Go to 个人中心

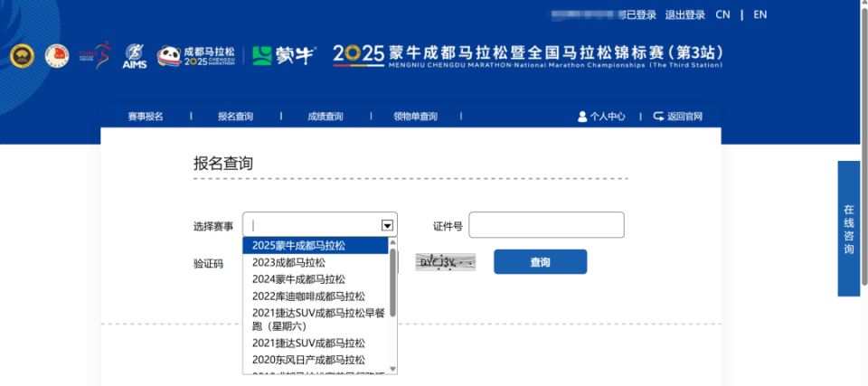click(608, 117)
